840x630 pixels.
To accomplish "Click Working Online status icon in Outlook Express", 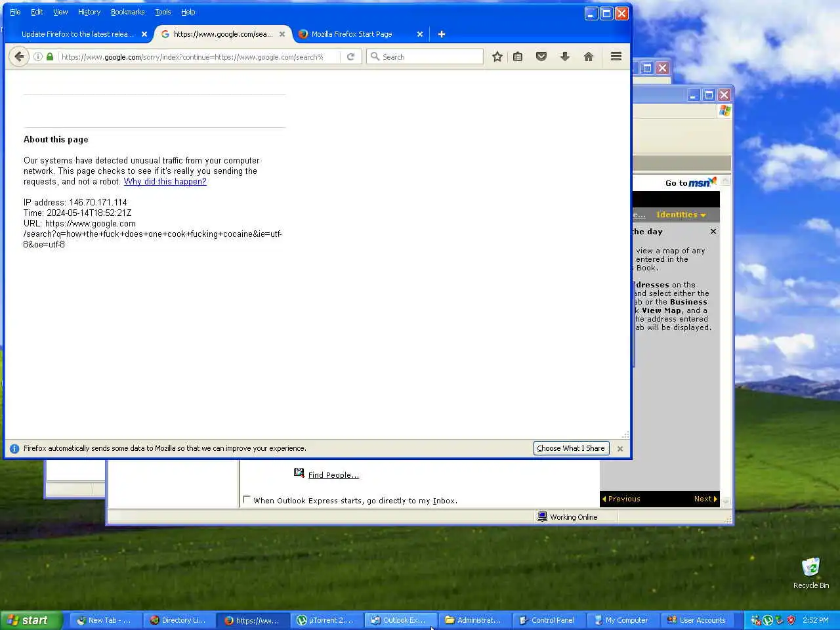I will (x=542, y=516).
